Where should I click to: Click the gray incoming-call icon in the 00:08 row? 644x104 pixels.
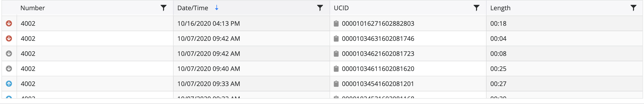(9, 53)
